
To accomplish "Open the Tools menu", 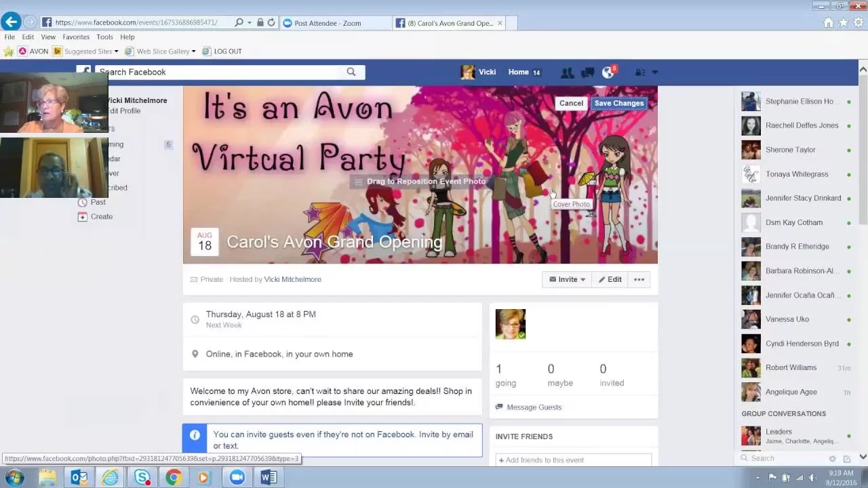I will tap(104, 37).
